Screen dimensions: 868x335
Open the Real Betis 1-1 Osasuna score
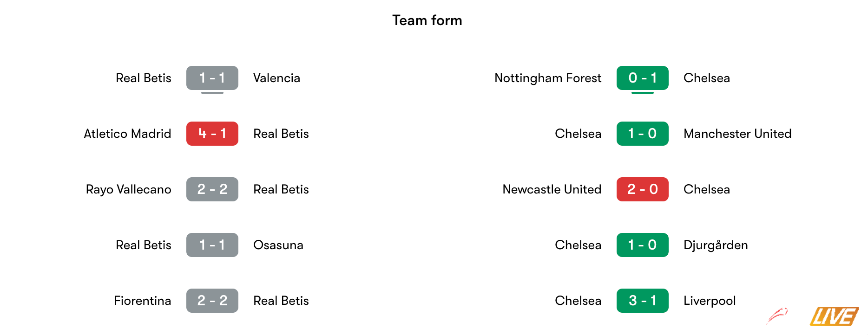point(212,245)
